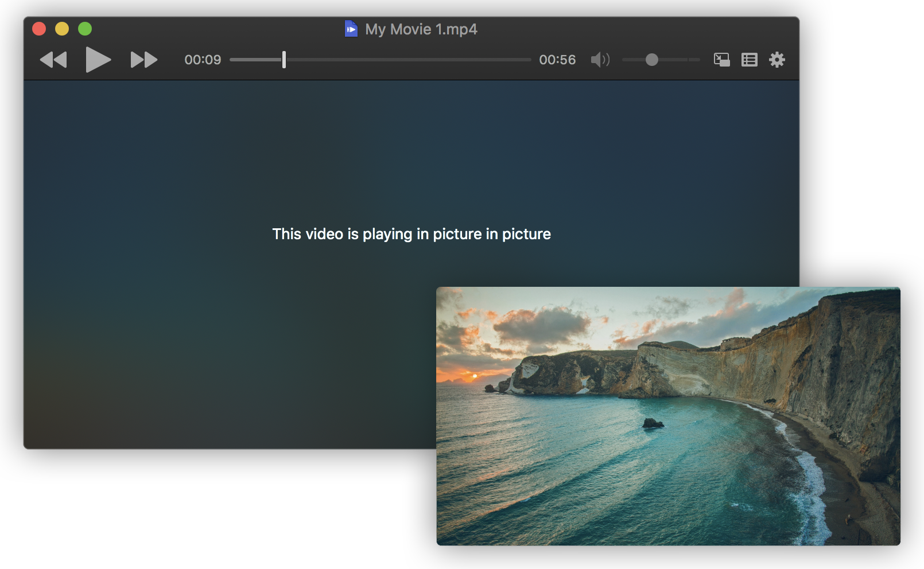
Task: Toggle picture-in-picture mode icon
Action: (x=721, y=60)
